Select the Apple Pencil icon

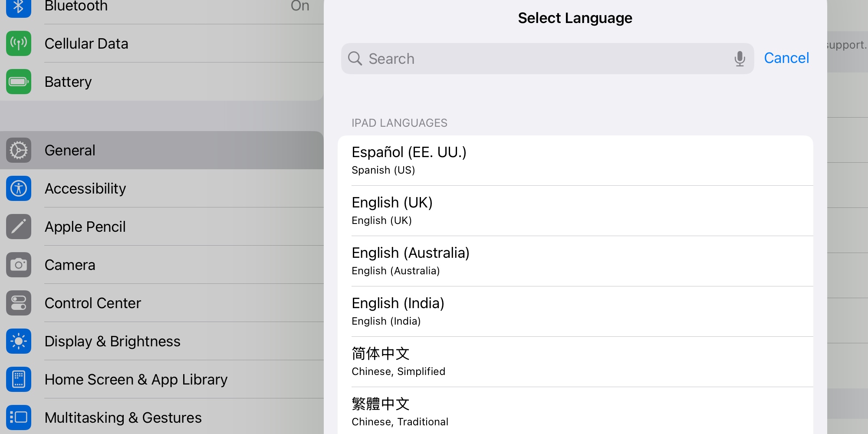coord(18,227)
